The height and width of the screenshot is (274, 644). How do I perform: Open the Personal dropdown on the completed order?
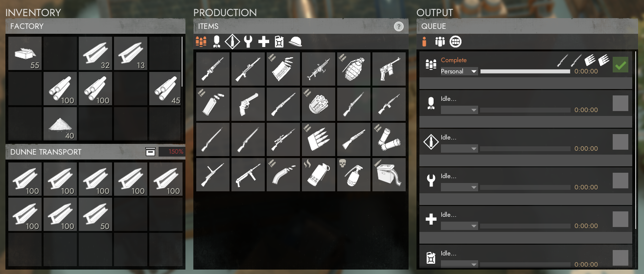point(459,71)
